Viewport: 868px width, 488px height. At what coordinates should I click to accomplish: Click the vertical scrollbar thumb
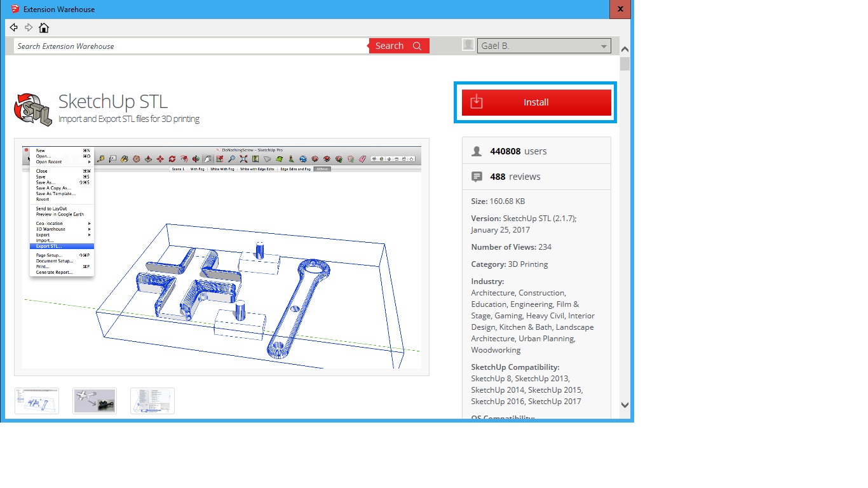coord(625,64)
